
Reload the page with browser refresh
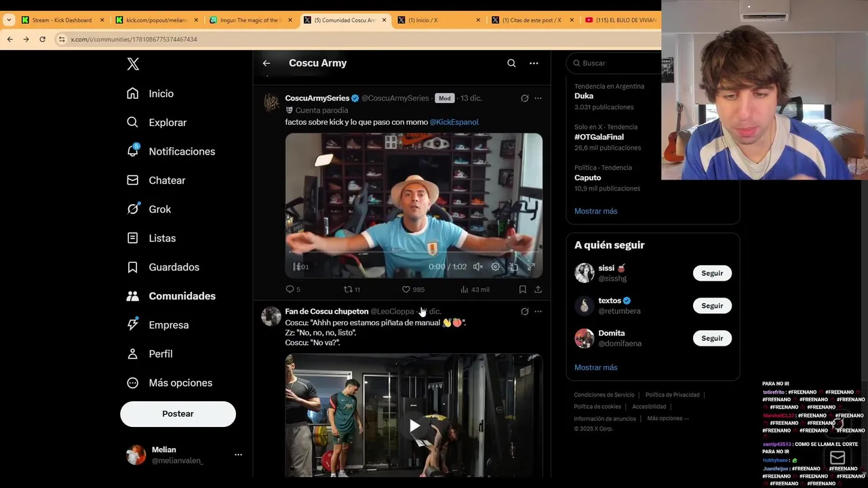point(42,39)
